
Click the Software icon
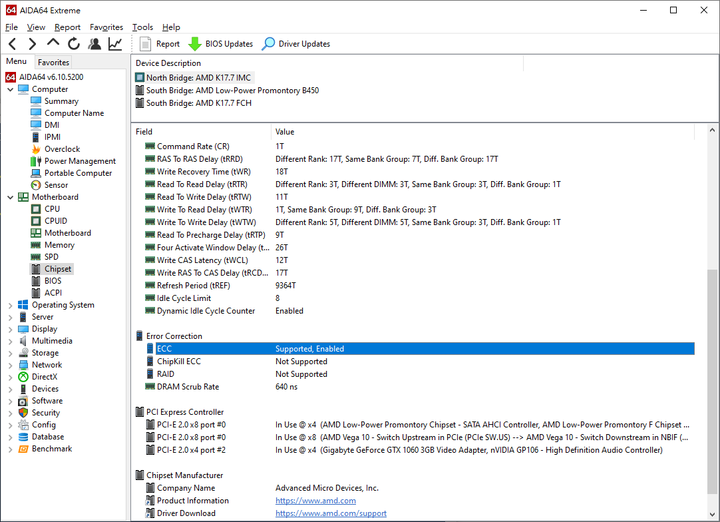coord(23,401)
